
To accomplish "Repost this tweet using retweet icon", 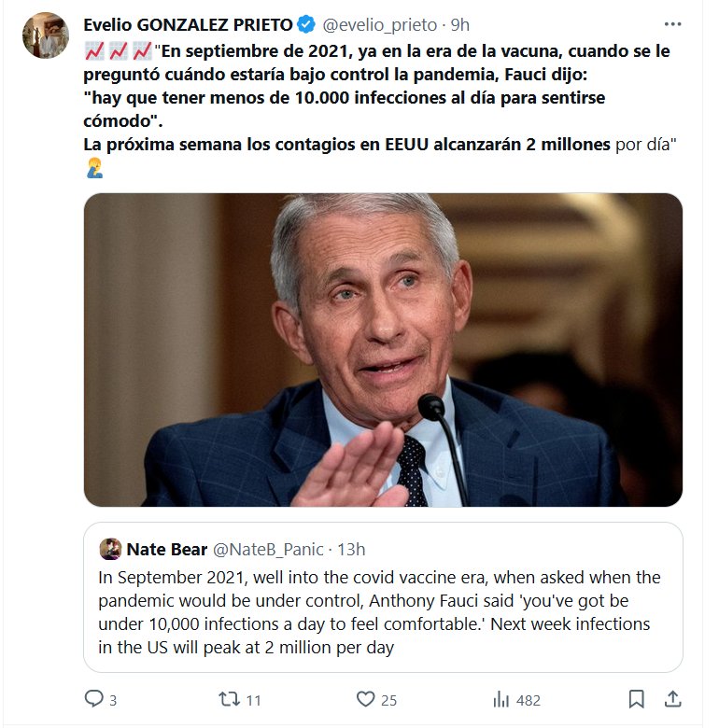I will 229,699.
